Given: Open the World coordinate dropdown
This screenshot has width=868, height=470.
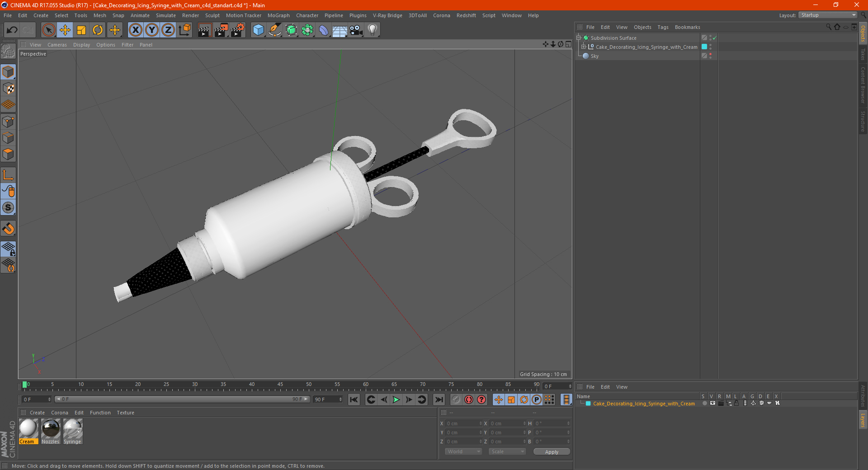Looking at the screenshot, I should [463, 451].
